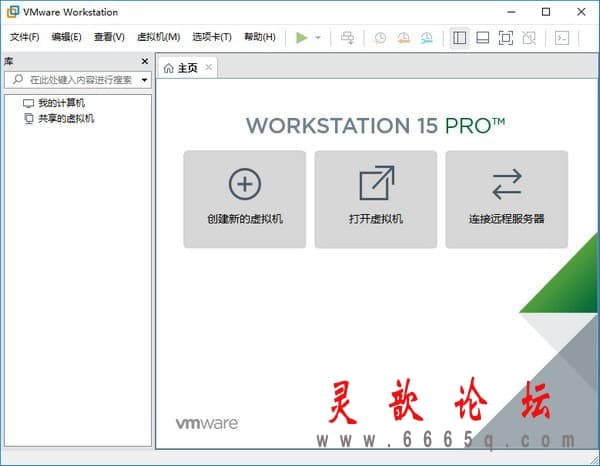
Task: Open the 帮助(H) menu
Action: pos(260,37)
